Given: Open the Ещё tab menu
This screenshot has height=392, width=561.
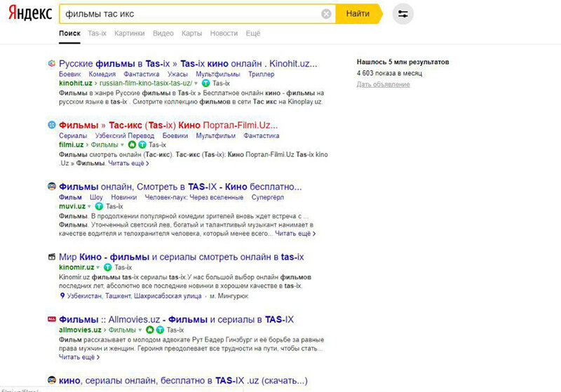Looking at the screenshot, I should [x=253, y=33].
